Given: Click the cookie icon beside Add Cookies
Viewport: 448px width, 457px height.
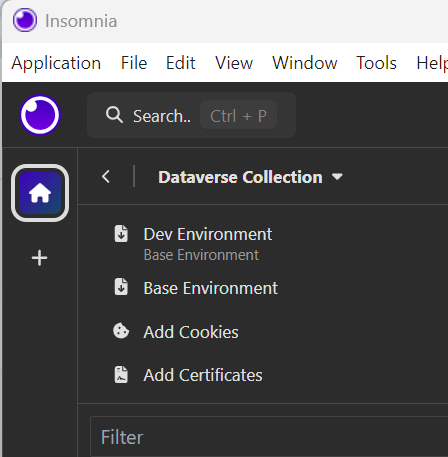Looking at the screenshot, I should pos(121,331).
